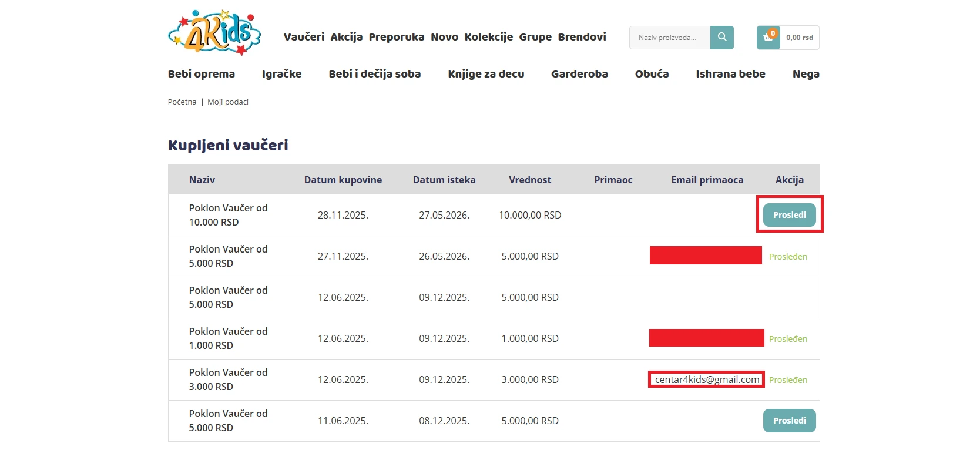This screenshot has width=980, height=467.
Task: Open the Ishrana bebe category
Action: (730, 74)
